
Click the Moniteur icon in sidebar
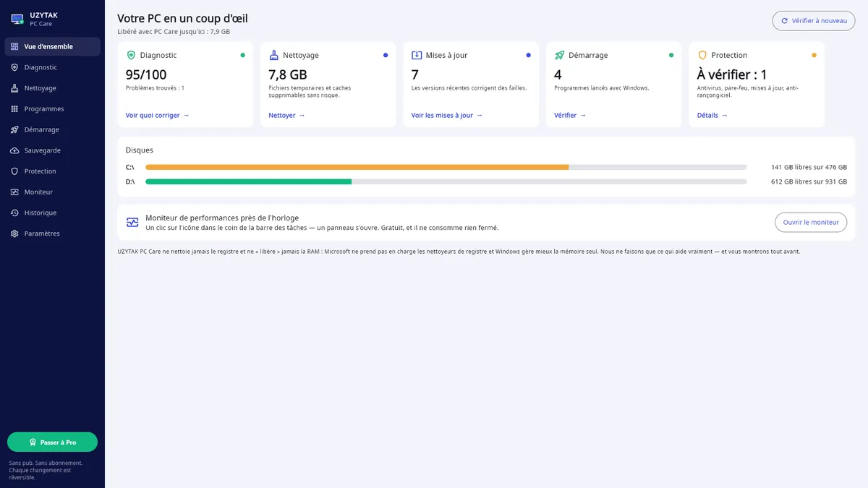[14, 192]
